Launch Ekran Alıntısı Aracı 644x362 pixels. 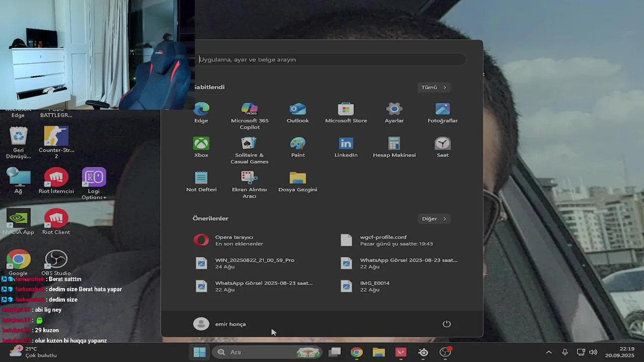pos(250,185)
